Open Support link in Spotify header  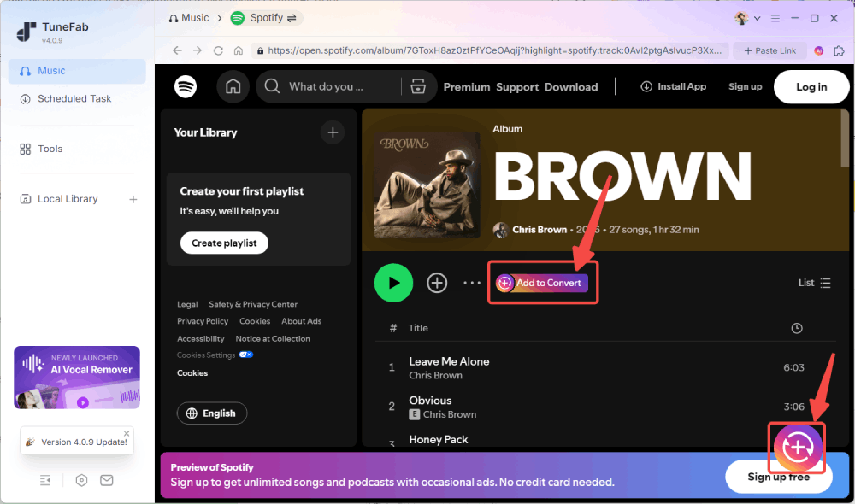point(517,87)
